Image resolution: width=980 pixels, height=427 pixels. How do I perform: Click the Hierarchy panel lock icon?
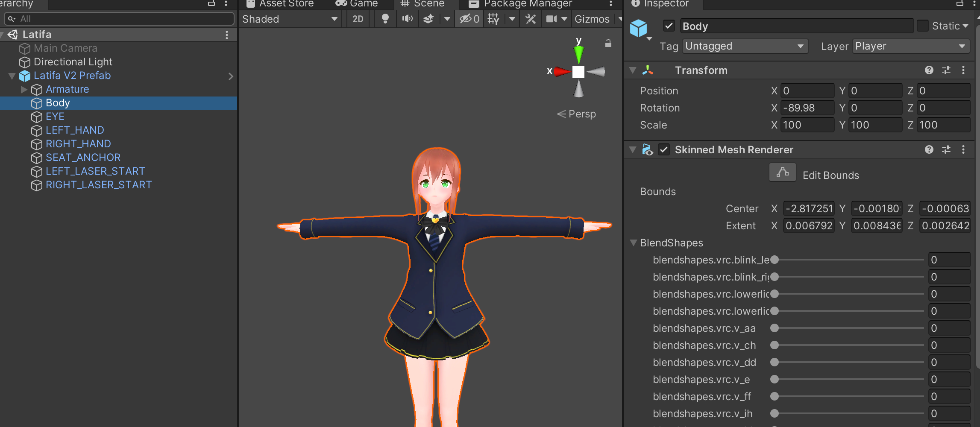211,3
